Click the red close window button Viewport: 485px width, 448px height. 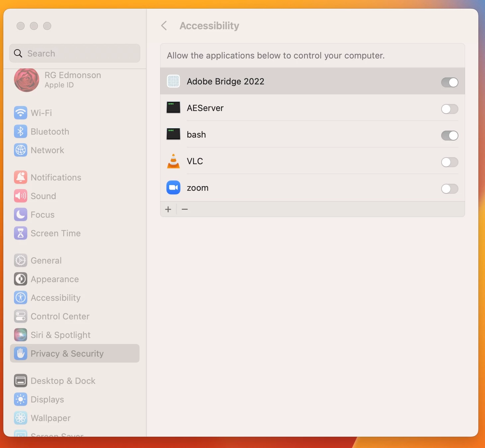[21, 26]
